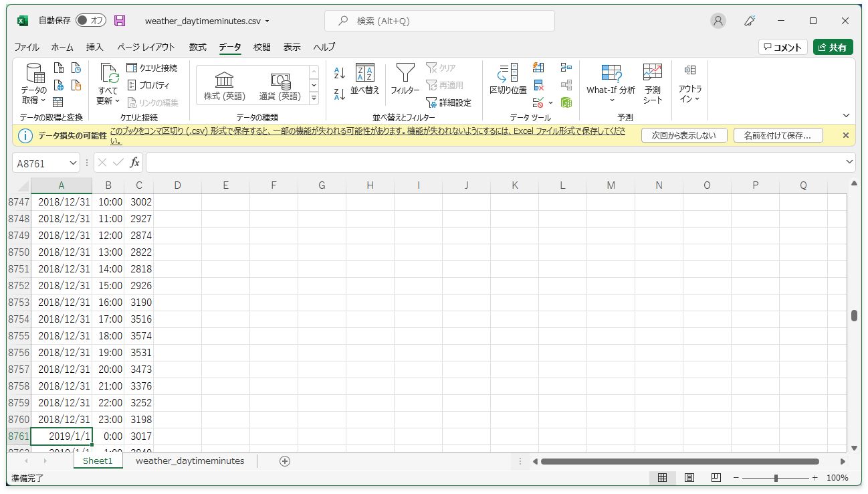This screenshot has width=868, height=494.
Task: Sort Z to A descending
Action: click(x=340, y=94)
